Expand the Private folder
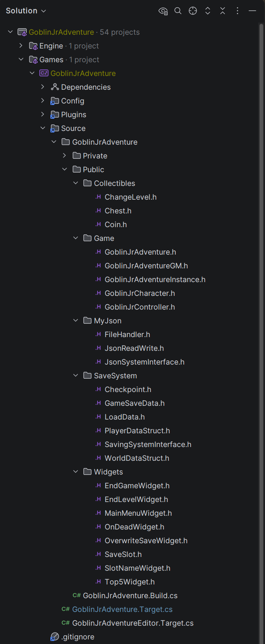 (x=65, y=155)
